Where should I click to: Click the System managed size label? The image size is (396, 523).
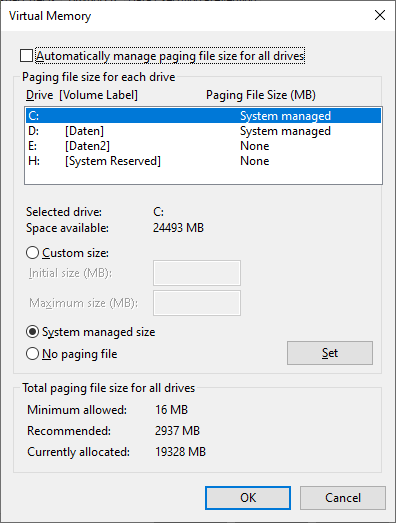(98, 332)
